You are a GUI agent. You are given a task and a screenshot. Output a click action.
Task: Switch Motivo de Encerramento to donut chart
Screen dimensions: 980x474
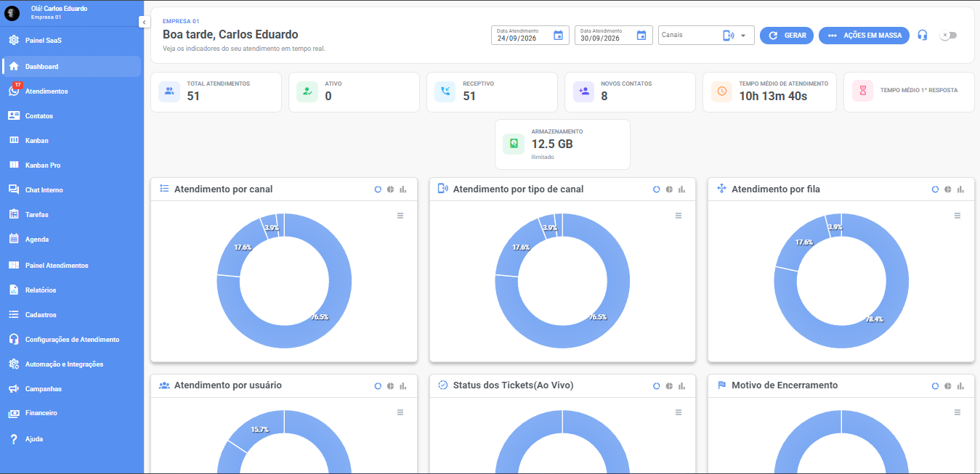pyautogui.click(x=936, y=385)
